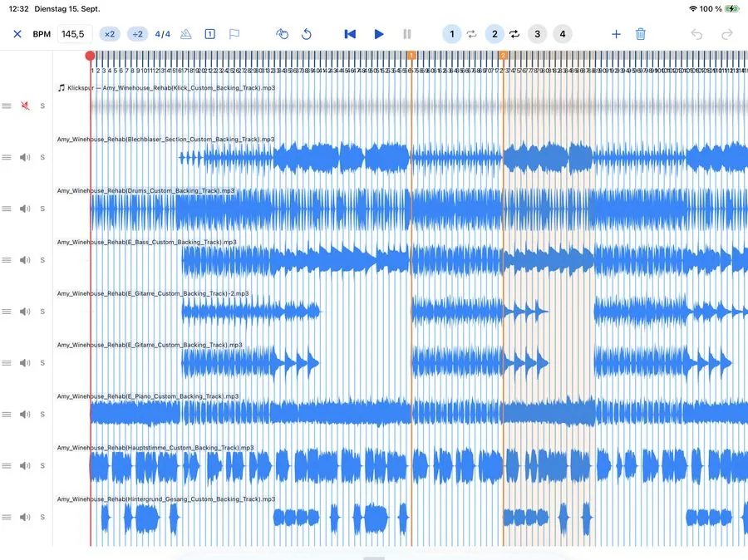Tap the count-in bar icon

click(210, 34)
